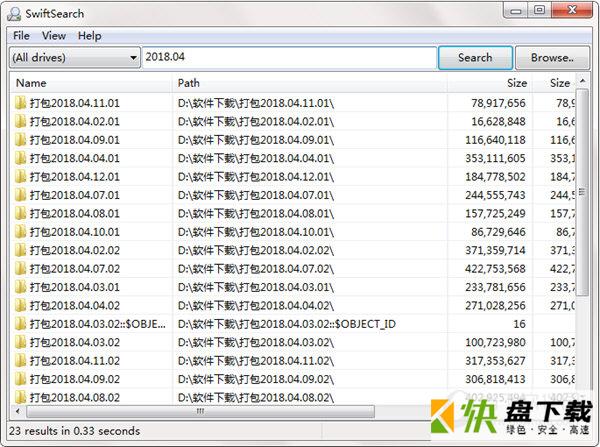Expand the (All drives) dropdown
This screenshot has height=447, width=600.
pos(75,58)
